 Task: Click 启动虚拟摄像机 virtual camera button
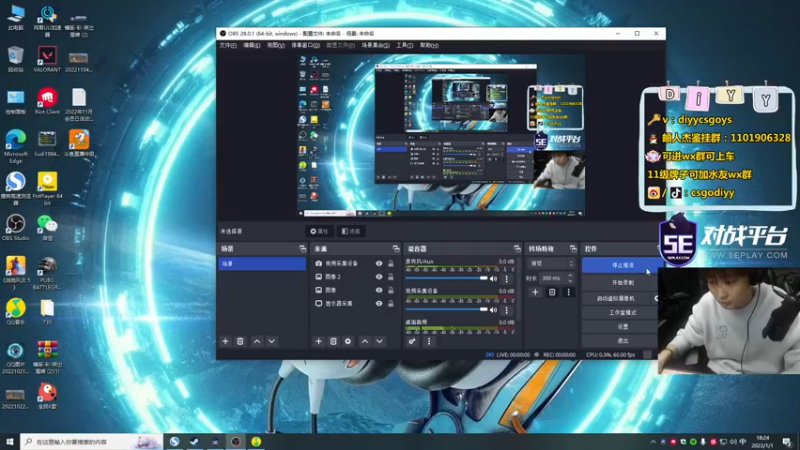pyautogui.click(x=616, y=298)
